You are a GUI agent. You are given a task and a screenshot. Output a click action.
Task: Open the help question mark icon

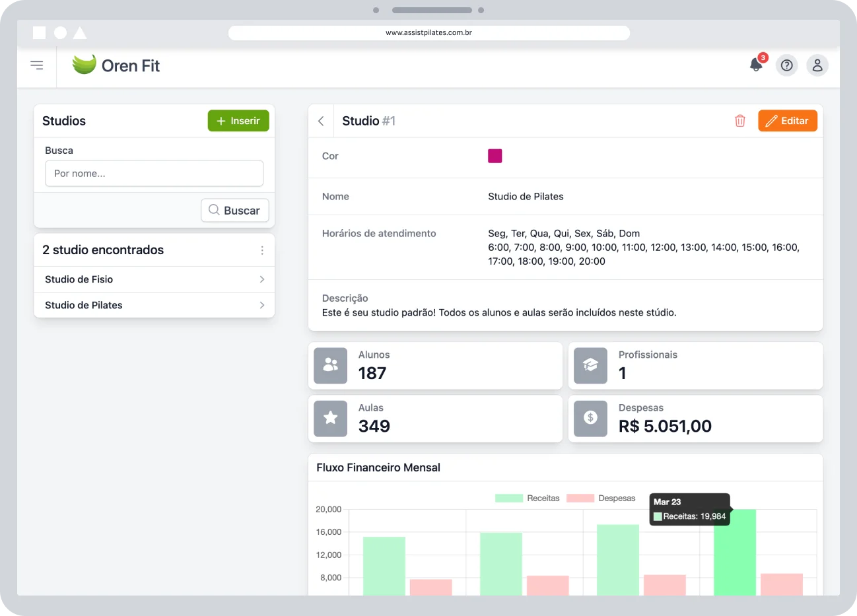click(786, 65)
